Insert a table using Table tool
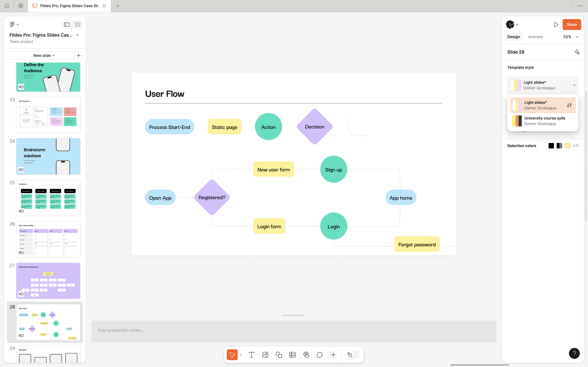Image resolution: width=588 pixels, height=367 pixels. pyautogui.click(x=292, y=355)
